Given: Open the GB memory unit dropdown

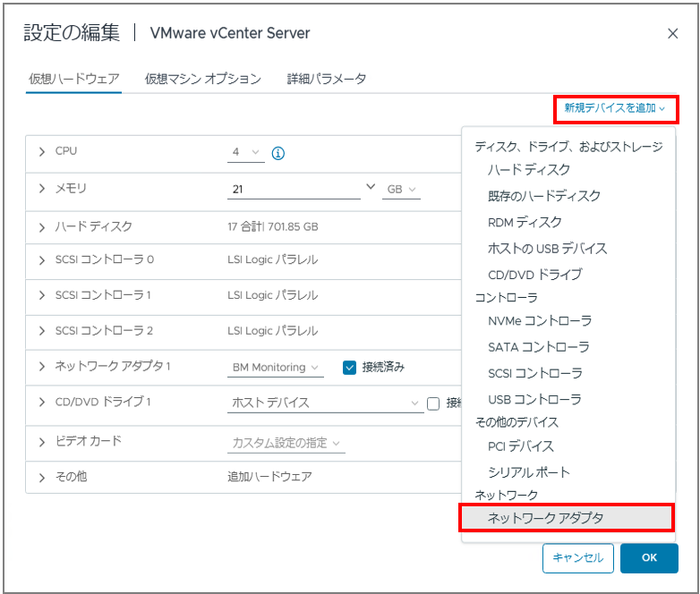Looking at the screenshot, I should [401, 190].
